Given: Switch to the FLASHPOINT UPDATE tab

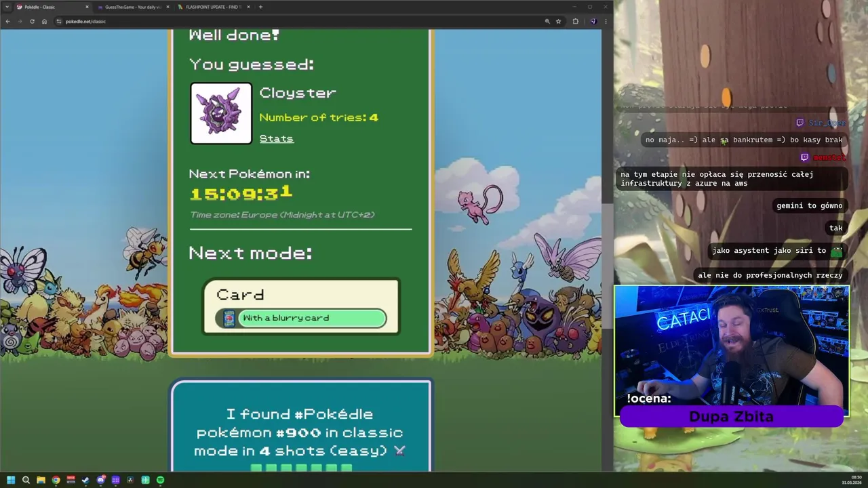Looking at the screenshot, I should coord(213,7).
